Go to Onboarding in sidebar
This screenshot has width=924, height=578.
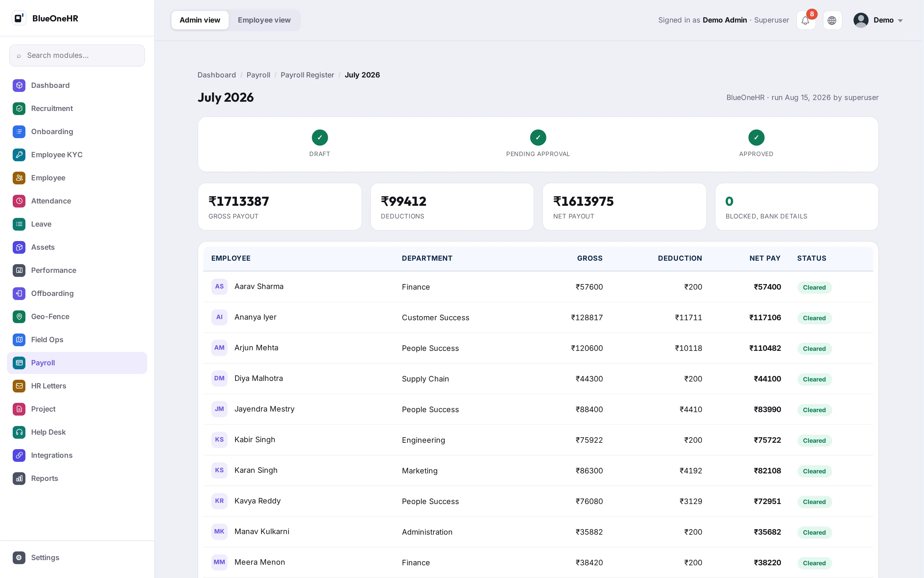pyautogui.click(x=77, y=131)
